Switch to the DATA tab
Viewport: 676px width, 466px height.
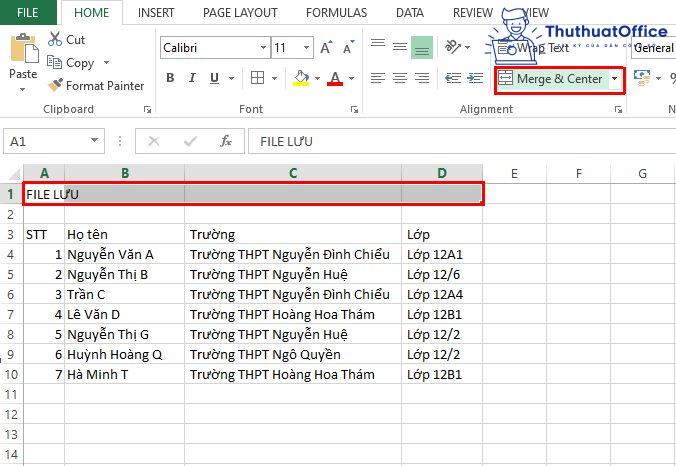(x=410, y=13)
